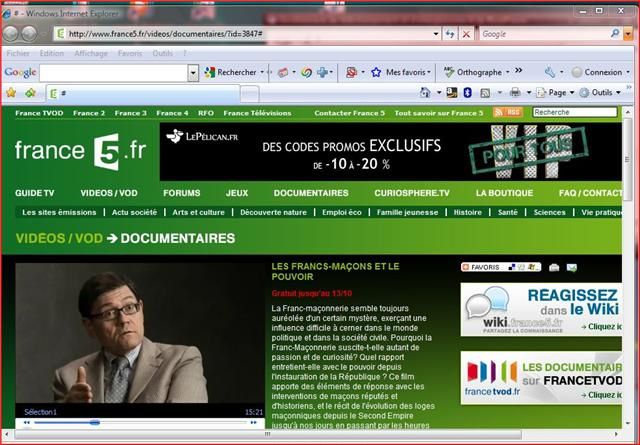This screenshot has height=445, width=640.
Task: Click the Les documentaires sur FranceTVOD banner
Action: point(541,378)
